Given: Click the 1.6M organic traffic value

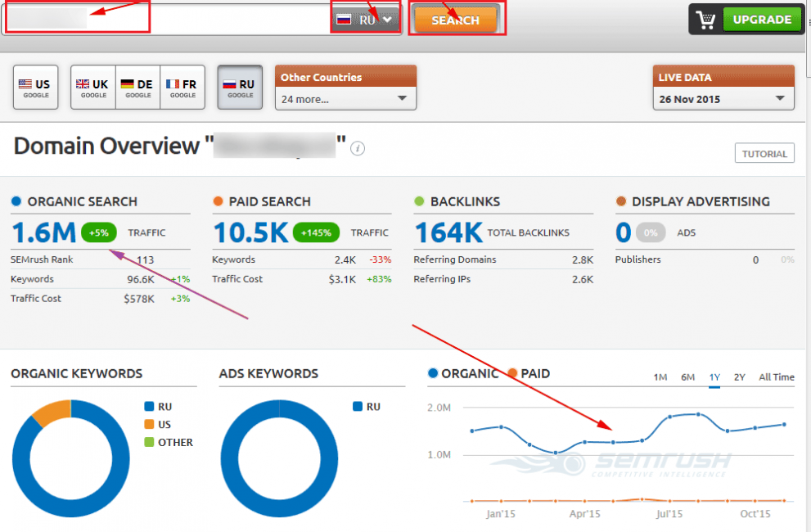Looking at the screenshot, I should pyautogui.click(x=44, y=232).
